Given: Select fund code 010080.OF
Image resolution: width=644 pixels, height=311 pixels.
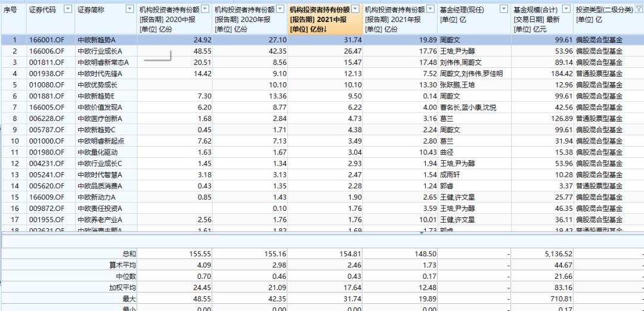Looking at the screenshot, I should tap(47, 85).
